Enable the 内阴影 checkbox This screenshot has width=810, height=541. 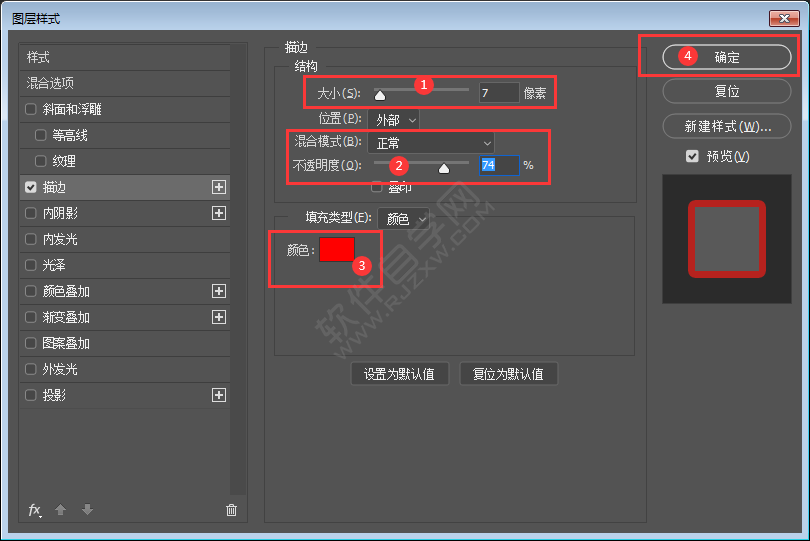[30, 213]
